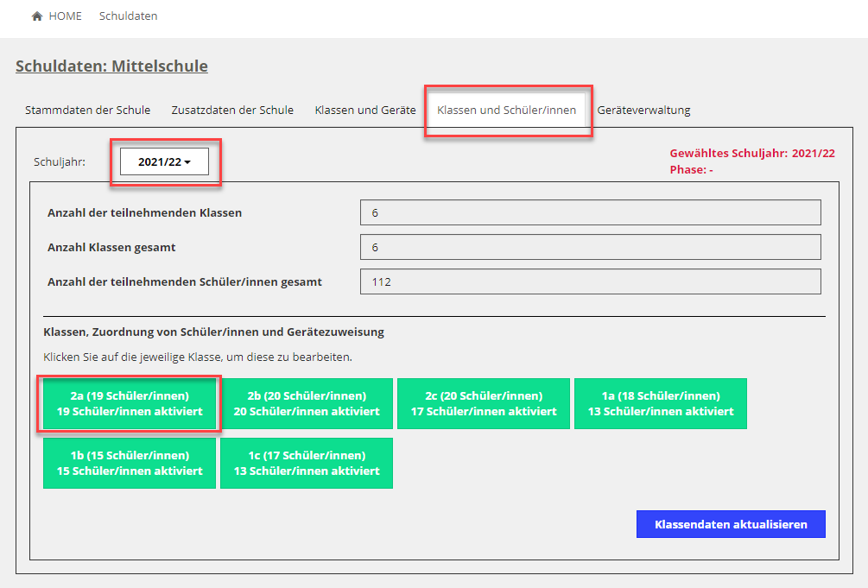
Task: Go to the Schuldaten breadcrumb link
Action: 128,16
